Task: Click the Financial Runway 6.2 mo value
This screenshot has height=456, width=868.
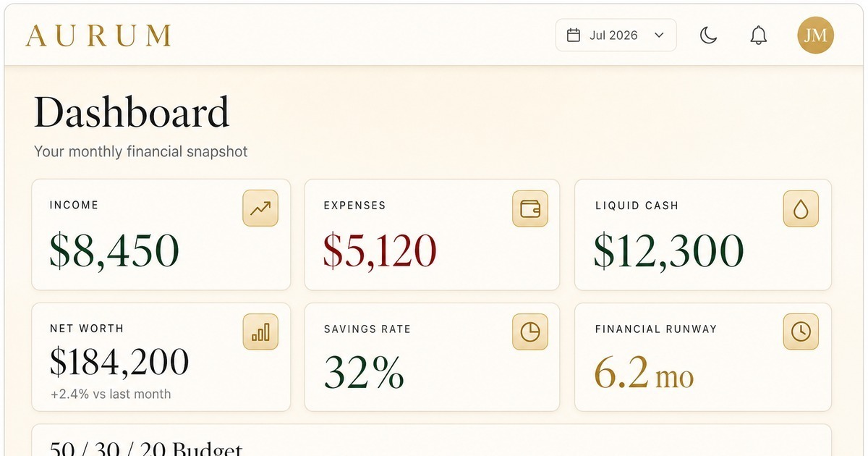Action: (644, 371)
